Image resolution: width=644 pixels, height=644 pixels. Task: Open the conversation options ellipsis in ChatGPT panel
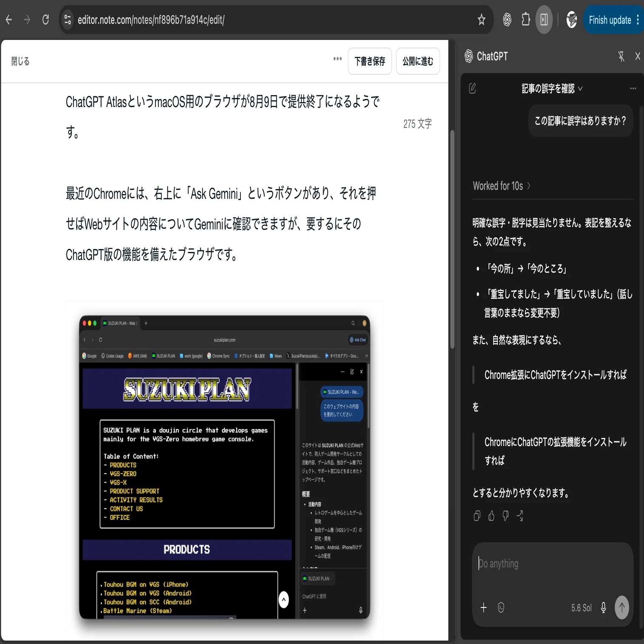click(633, 88)
